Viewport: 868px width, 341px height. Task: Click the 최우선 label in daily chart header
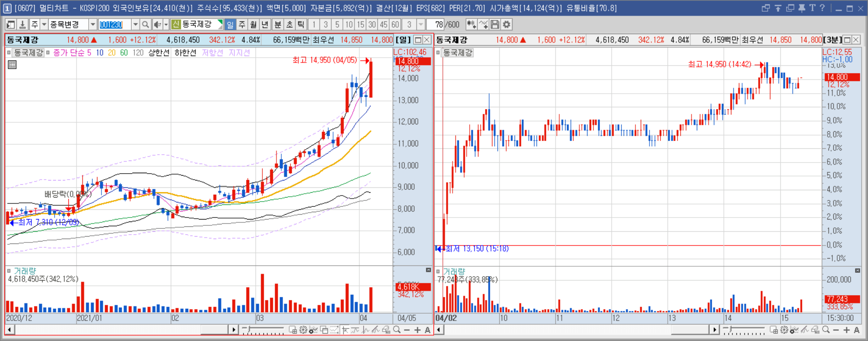tap(323, 40)
